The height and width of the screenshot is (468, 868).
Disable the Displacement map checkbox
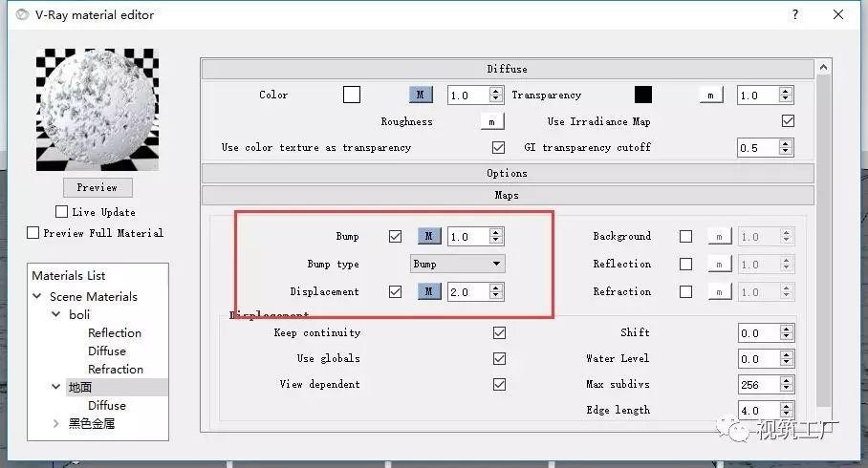[395, 291]
